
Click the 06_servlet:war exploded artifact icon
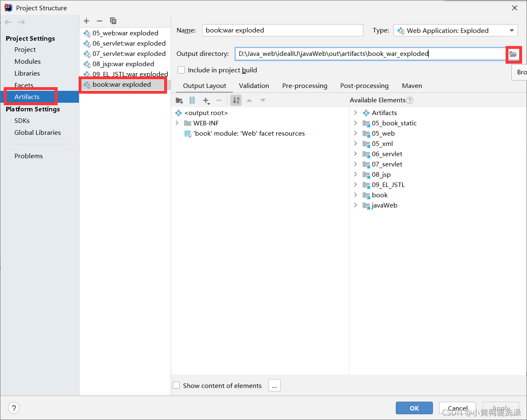(87, 44)
